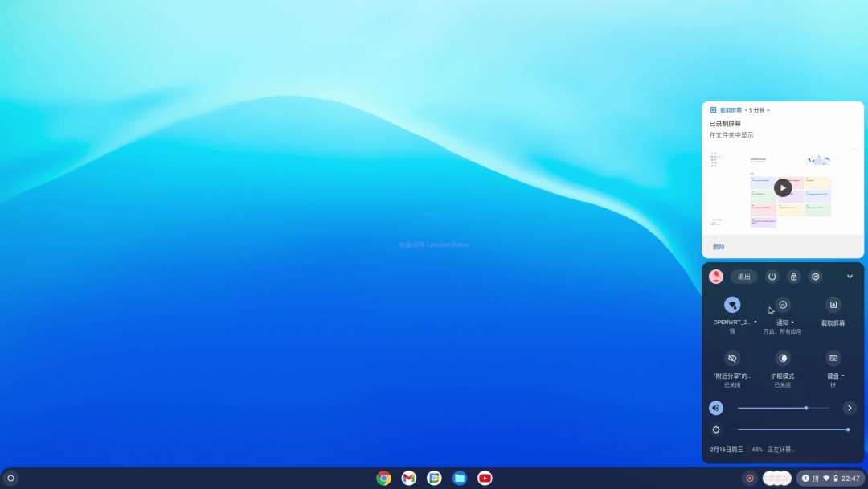Open the Files app on the shelf

(x=459, y=478)
